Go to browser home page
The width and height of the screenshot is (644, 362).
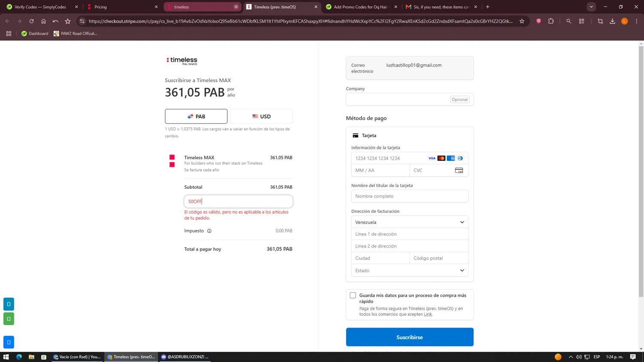[x=43, y=21]
